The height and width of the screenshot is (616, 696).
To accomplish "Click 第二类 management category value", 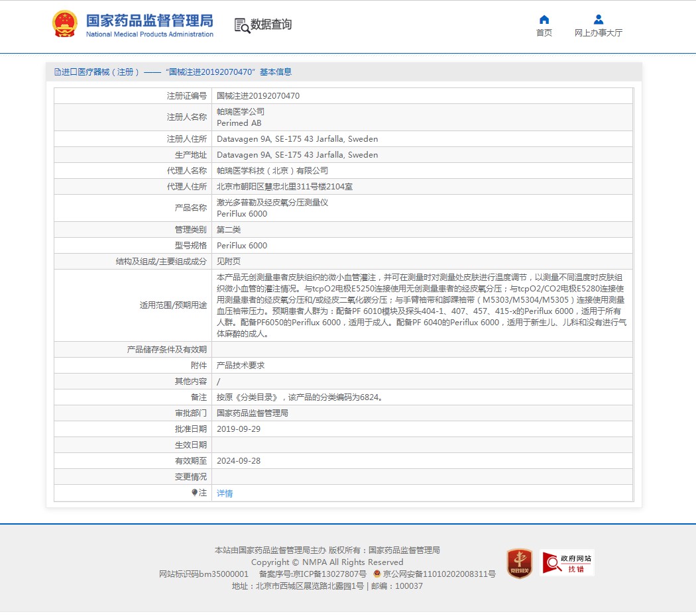I will (x=229, y=230).
